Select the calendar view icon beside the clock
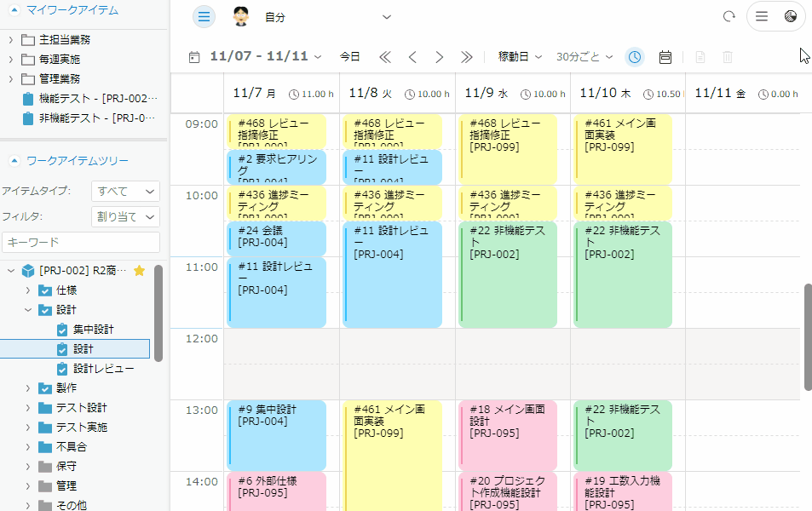This screenshot has height=511, width=812. tap(665, 57)
